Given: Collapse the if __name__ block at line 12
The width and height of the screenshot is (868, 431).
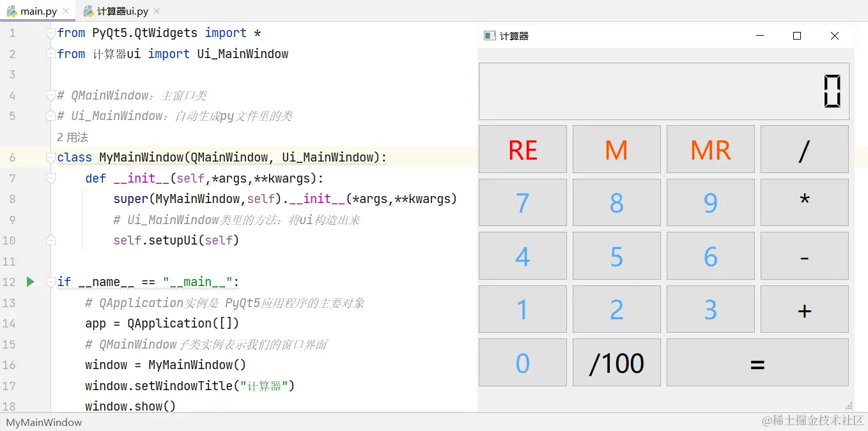Looking at the screenshot, I should click(51, 282).
